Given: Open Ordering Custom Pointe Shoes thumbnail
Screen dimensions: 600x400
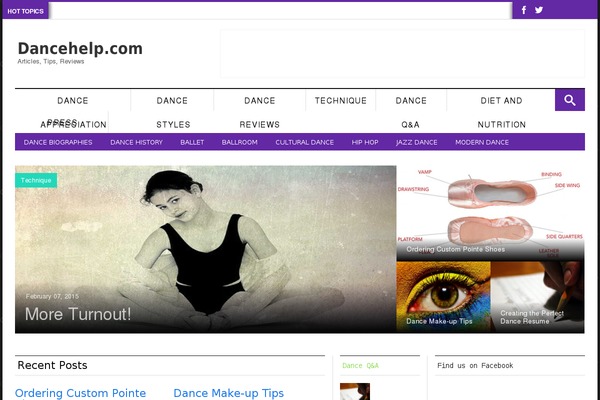Looking at the screenshot, I should pos(490,213).
